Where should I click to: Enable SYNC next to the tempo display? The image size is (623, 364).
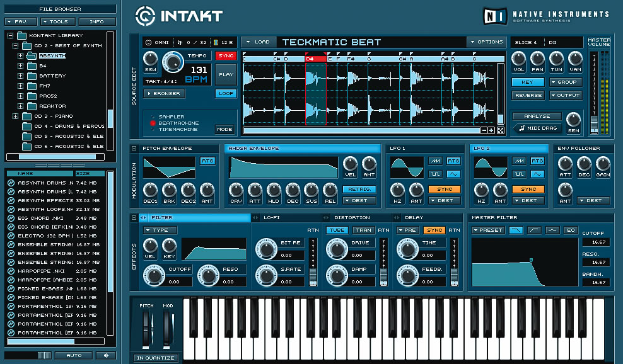[225, 55]
